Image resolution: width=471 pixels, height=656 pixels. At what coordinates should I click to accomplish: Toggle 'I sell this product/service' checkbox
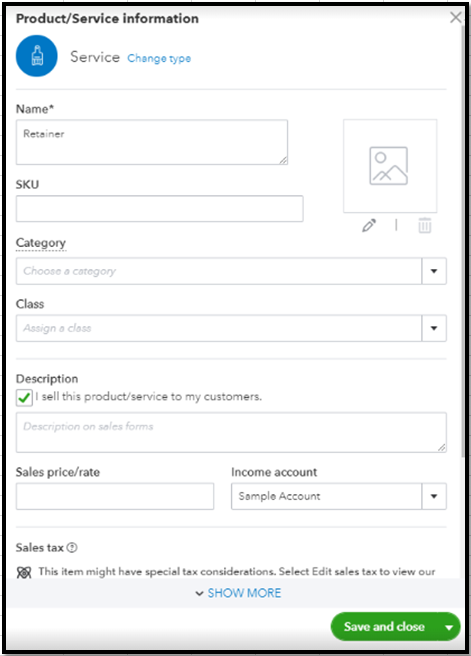[24, 397]
